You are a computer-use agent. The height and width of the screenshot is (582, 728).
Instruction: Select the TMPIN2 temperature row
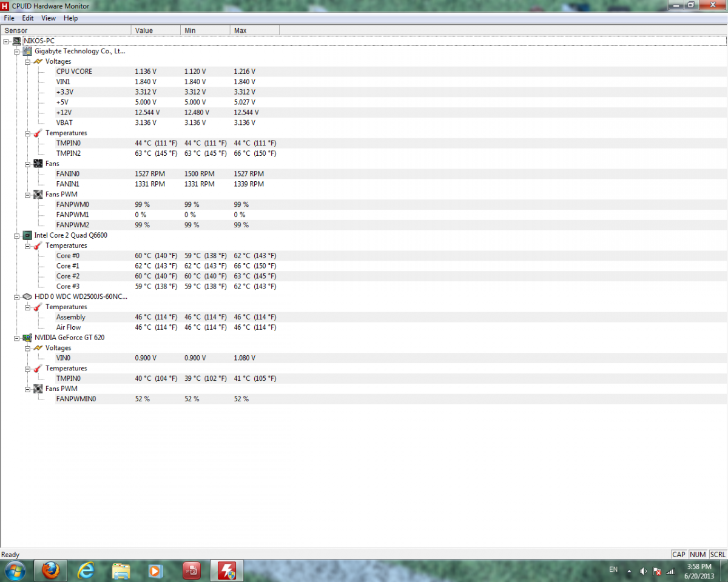click(391, 153)
